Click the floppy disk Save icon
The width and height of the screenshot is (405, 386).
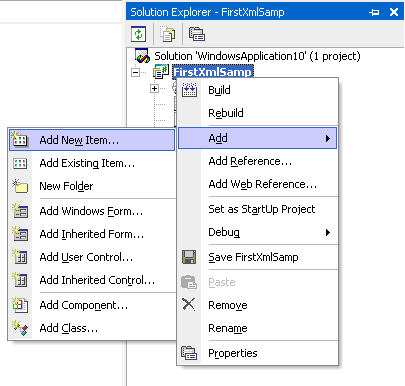pos(189,257)
